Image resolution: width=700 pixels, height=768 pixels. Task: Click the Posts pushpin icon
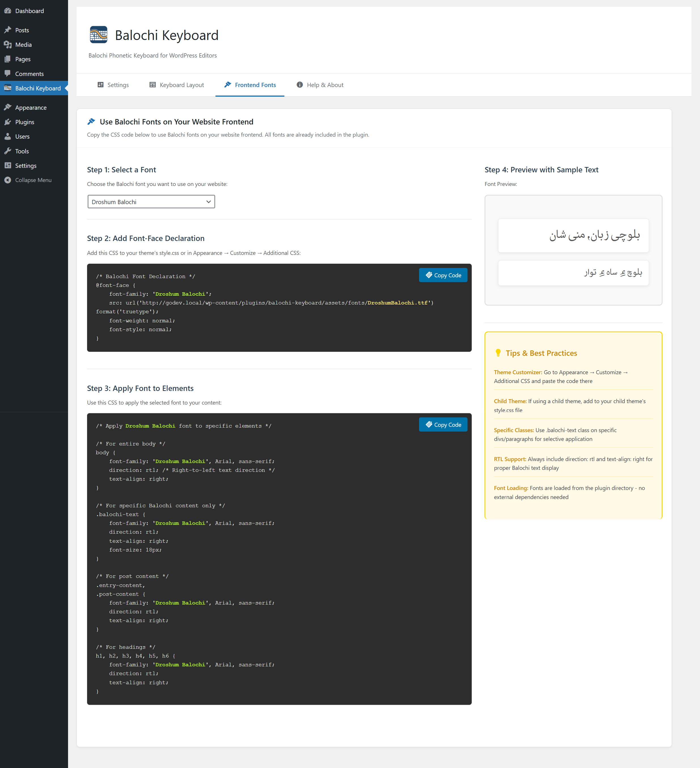[8, 30]
